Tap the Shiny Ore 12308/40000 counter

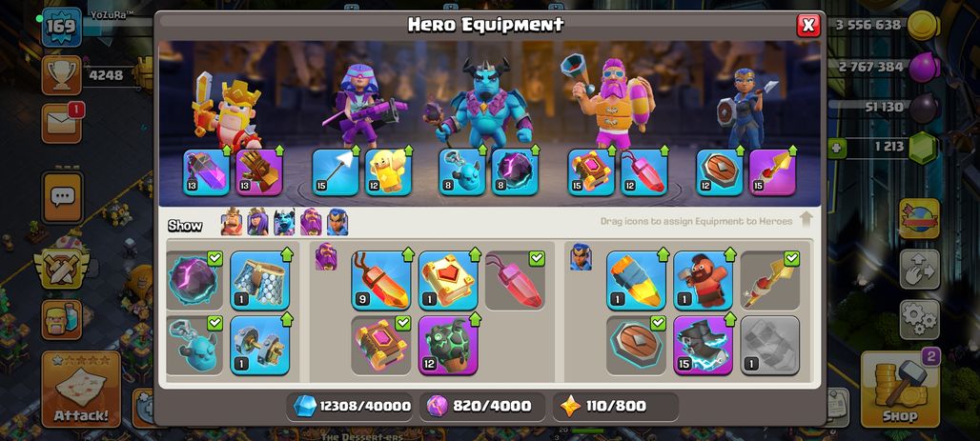(x=353, y=406)
